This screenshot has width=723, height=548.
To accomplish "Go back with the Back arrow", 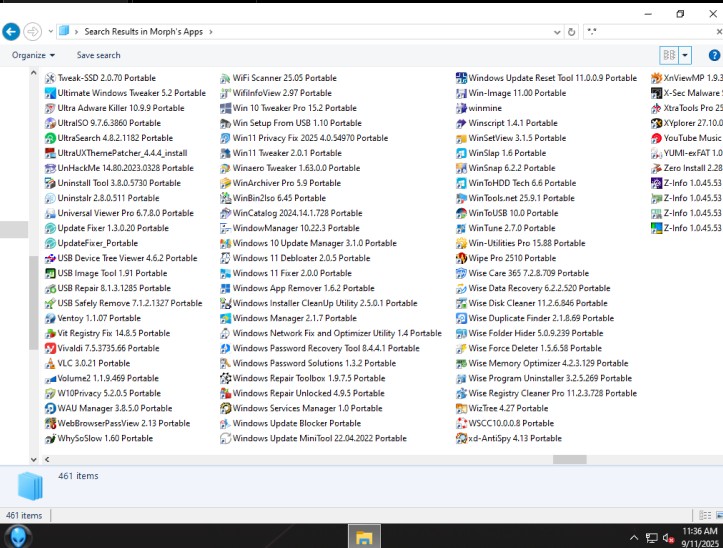I will [11, 32].
